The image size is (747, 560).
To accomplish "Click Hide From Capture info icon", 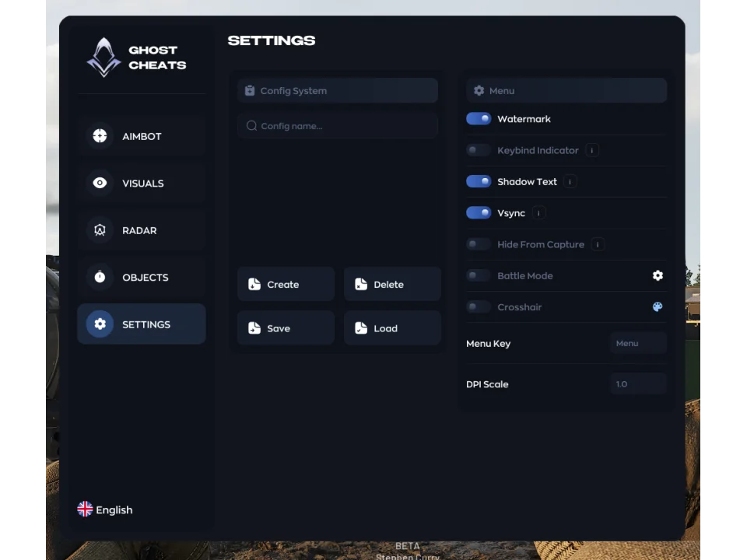I will point(598,244).
